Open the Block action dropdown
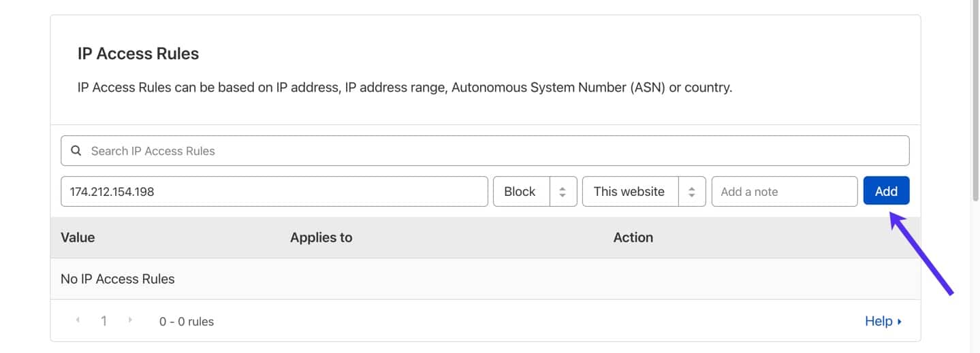Image resolution: width=980 pixels, height=353 pixels. (x=520, y=192)
